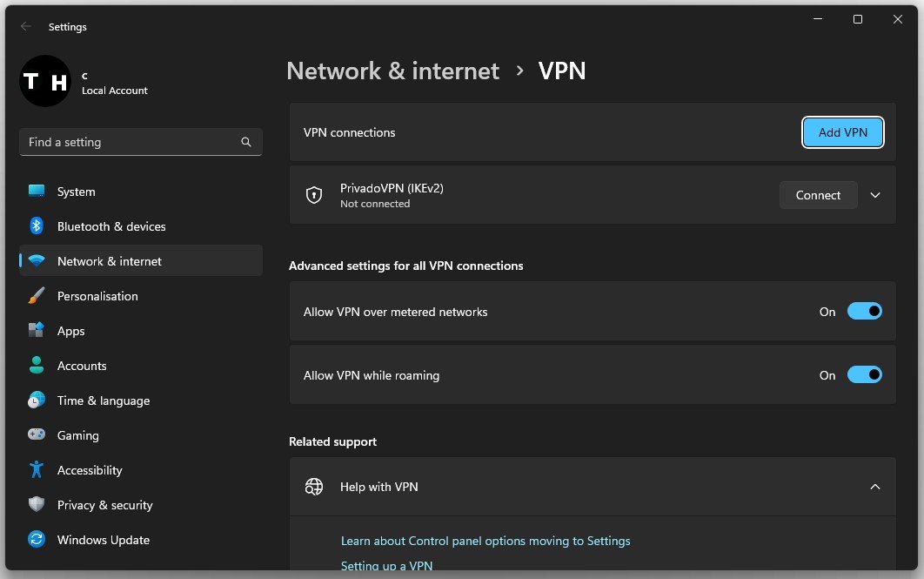Open the Setting up a VPN link
The image size is (924, 579).
386,565
